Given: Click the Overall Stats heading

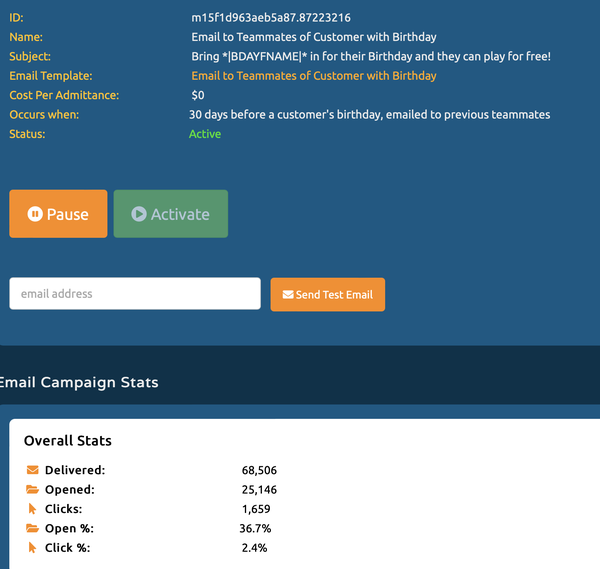Looking at the screenshot, I should point(68,441).
